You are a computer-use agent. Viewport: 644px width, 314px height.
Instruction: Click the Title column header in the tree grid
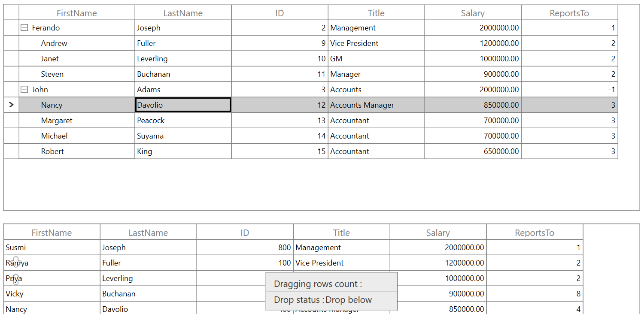click(377, 13)
